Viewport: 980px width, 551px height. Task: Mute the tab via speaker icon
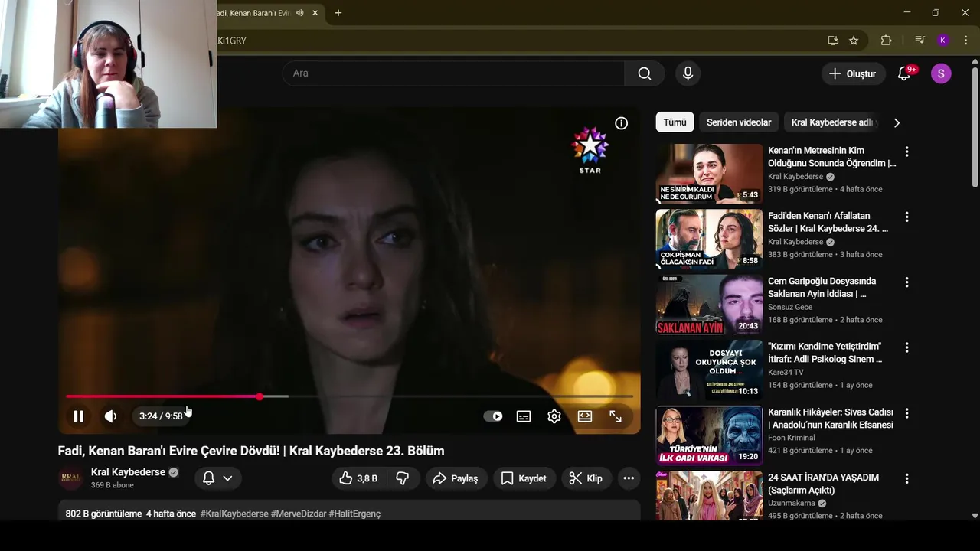click(x=299, y=13)
